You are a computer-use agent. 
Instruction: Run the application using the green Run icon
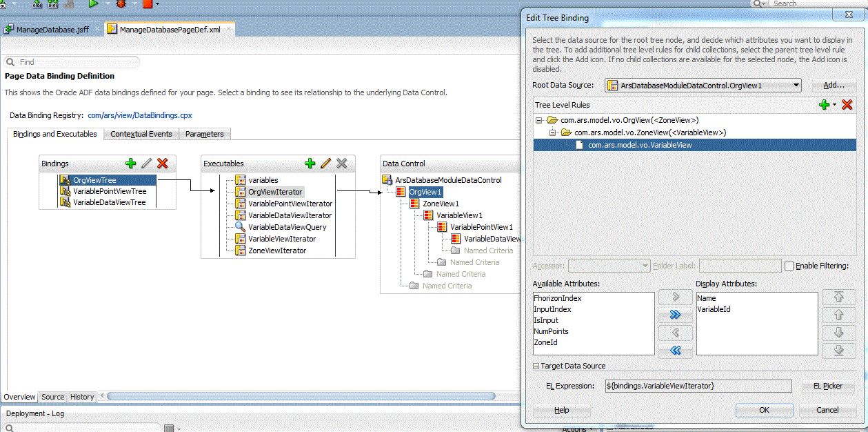click(x=94, y=5)
